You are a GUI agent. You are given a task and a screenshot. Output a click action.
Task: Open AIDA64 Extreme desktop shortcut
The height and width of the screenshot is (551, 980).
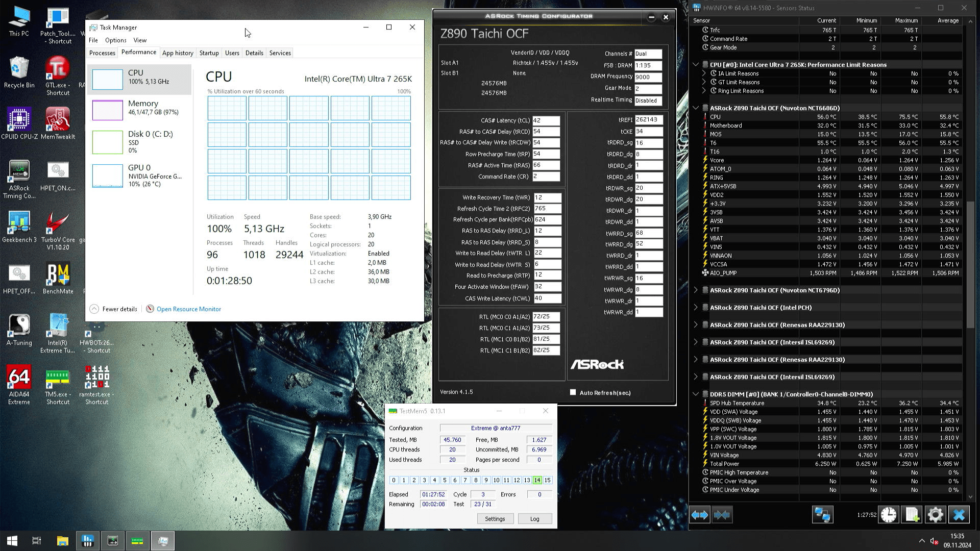[x=19, y=385]
